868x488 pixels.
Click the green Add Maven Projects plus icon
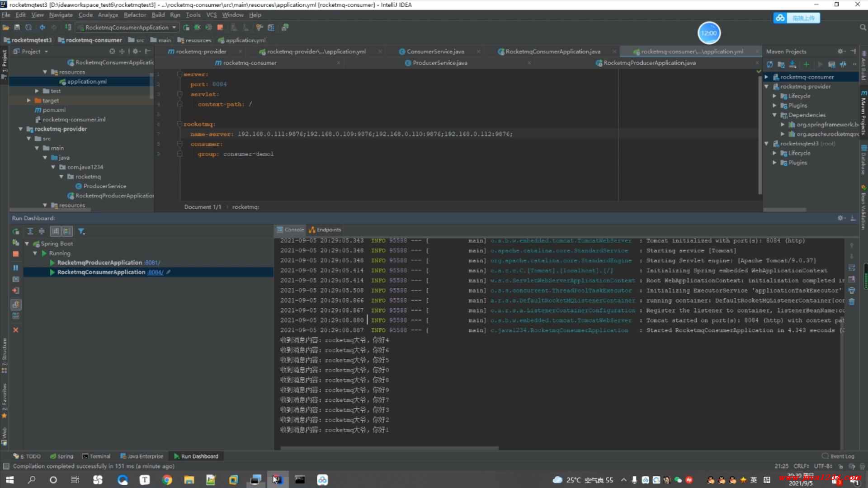coord(806,65)
